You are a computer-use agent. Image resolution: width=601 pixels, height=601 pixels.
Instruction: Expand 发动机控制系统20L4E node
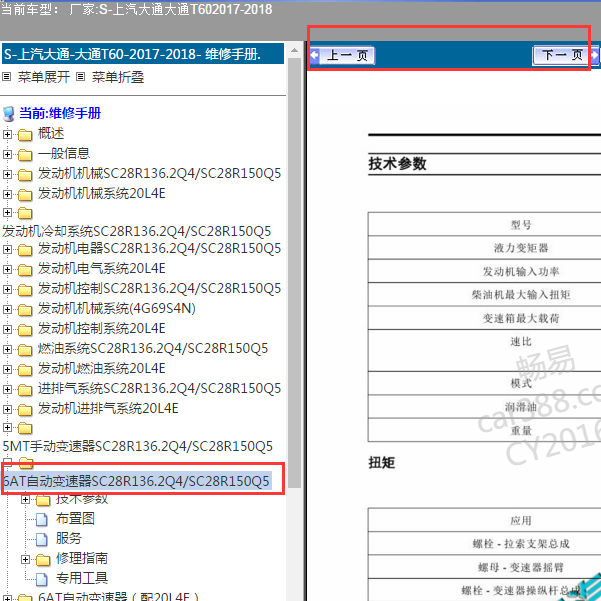coord(7,329)
